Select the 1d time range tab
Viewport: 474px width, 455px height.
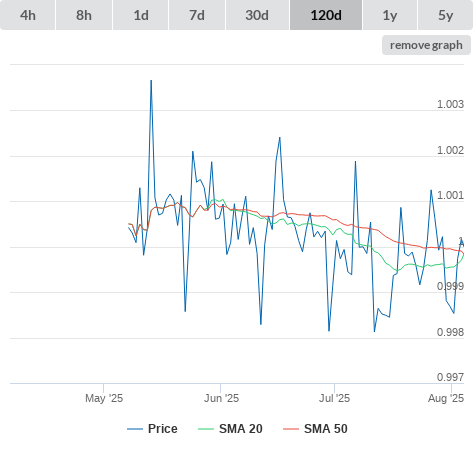[x=141, y=15]
